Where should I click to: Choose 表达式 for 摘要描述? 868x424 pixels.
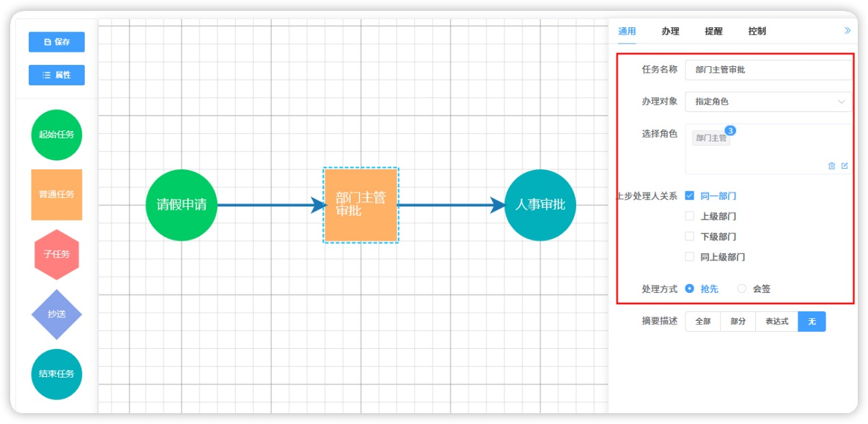776,322
